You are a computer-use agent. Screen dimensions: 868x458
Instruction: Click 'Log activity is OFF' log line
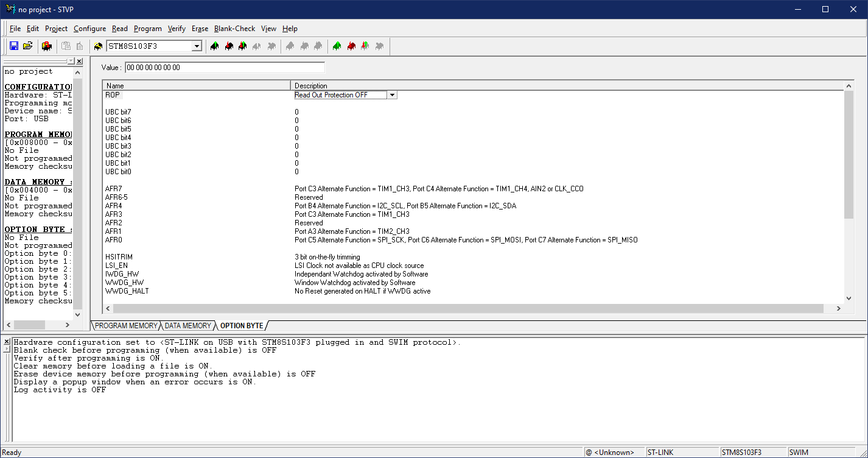60,390
